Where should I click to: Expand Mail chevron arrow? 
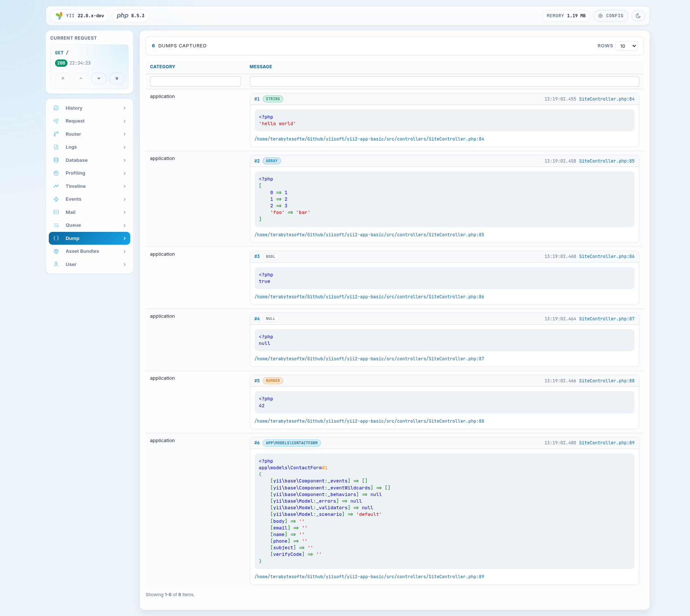pos(125,212)
